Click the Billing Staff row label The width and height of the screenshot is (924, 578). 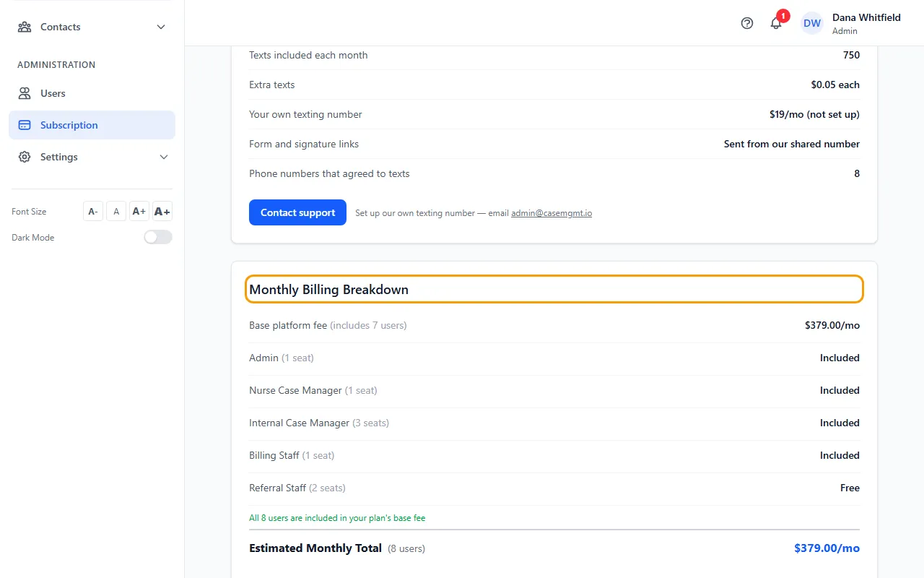pyautogui.click(x=292, y=455)
